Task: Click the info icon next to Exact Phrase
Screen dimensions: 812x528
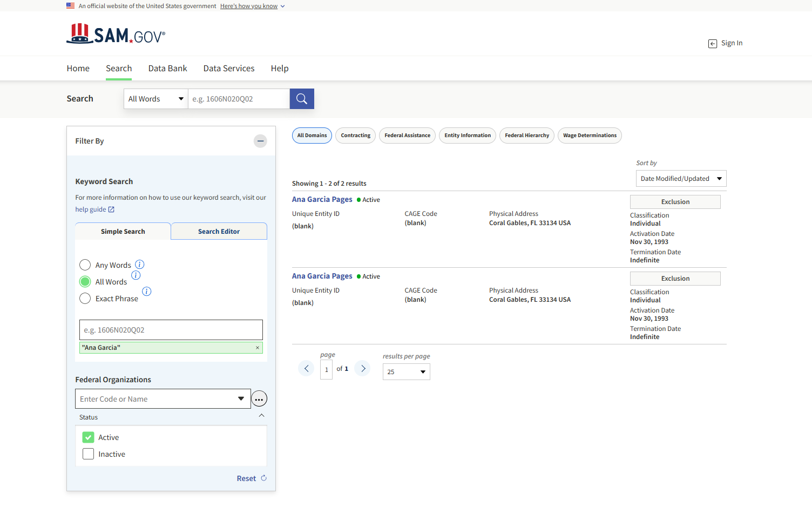Action: point(146,292)
